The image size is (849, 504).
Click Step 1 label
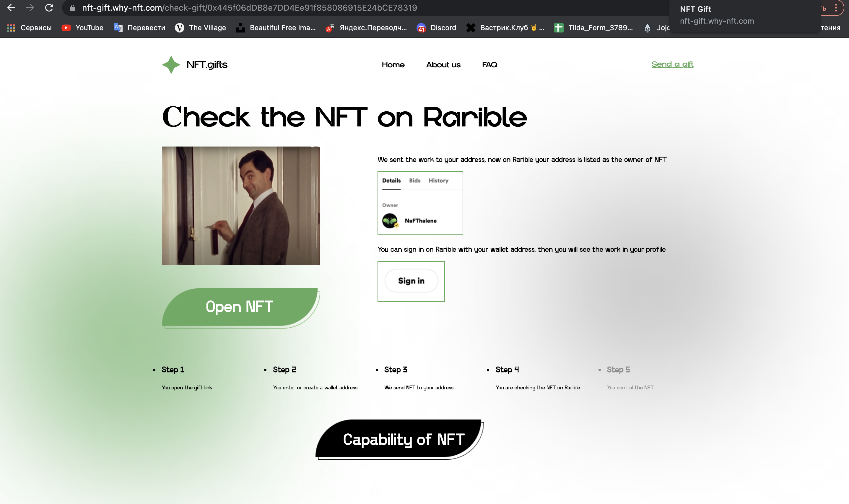[173, 370]
